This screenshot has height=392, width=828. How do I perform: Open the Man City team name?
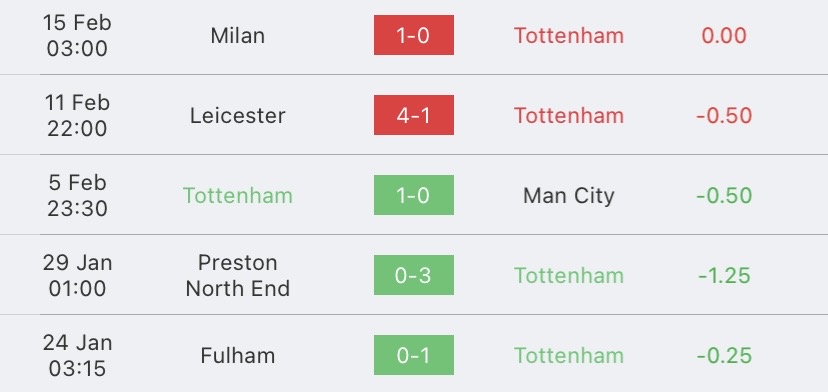point(569,195)
